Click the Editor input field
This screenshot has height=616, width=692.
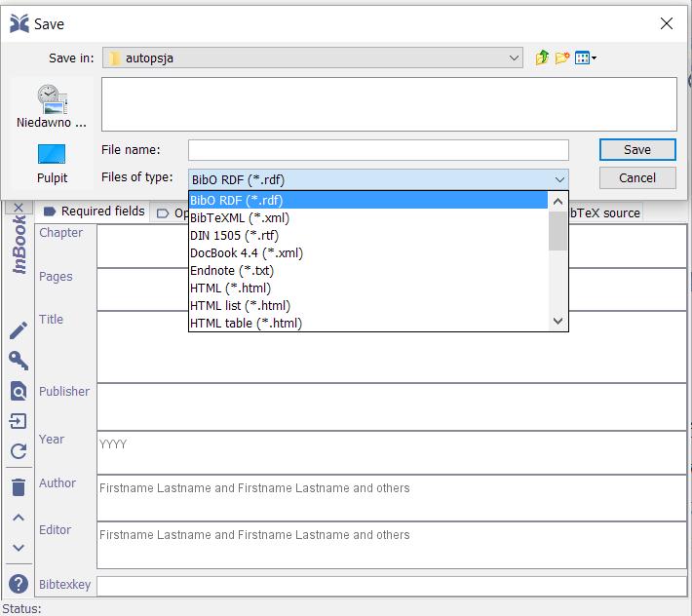point(392,546)
